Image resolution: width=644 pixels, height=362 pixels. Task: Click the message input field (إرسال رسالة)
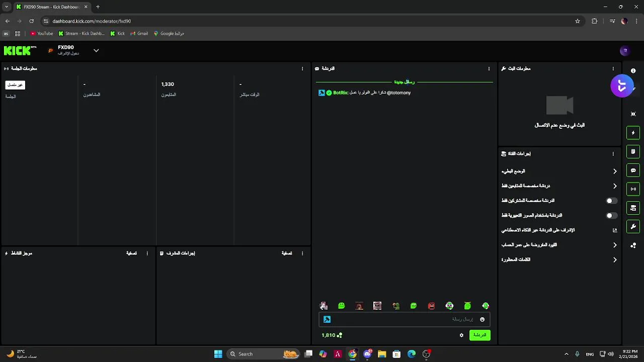(x=404, y=319)
